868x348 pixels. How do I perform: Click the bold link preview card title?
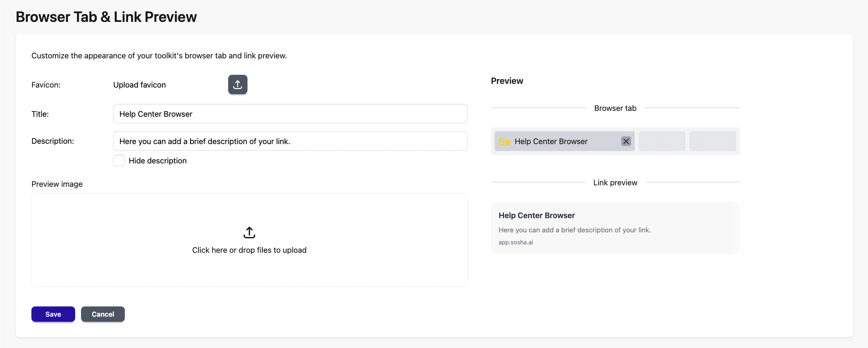click(537, 216)
